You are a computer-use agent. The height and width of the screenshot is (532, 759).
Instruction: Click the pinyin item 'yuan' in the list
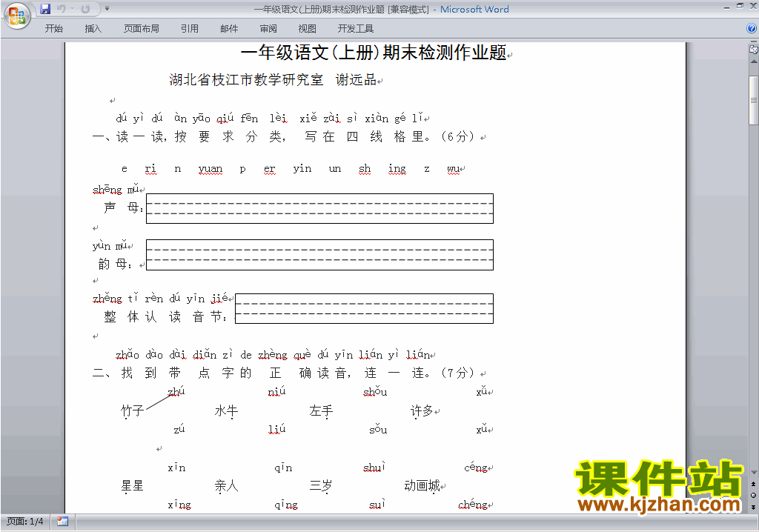[210, 169]
